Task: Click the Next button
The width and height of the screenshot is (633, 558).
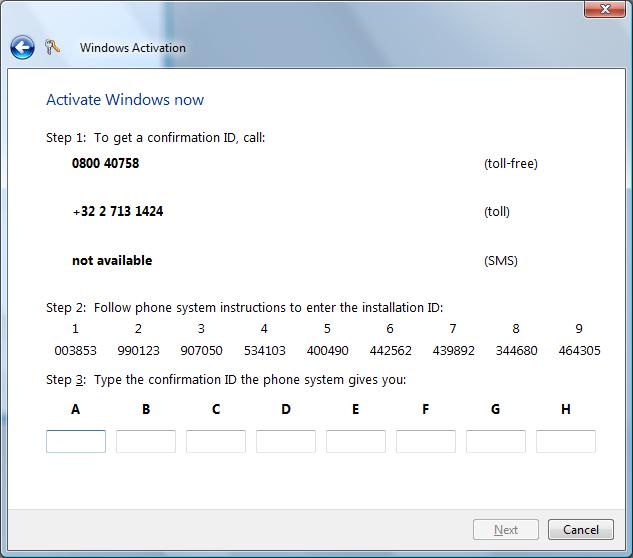Action: [x=506, y=530]
